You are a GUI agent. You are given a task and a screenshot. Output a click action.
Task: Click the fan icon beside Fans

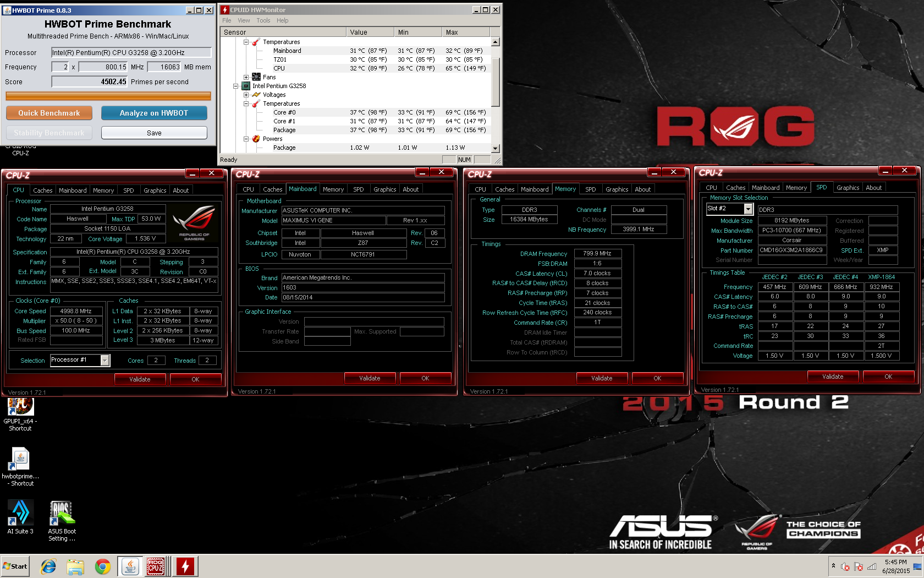[256, 77]
